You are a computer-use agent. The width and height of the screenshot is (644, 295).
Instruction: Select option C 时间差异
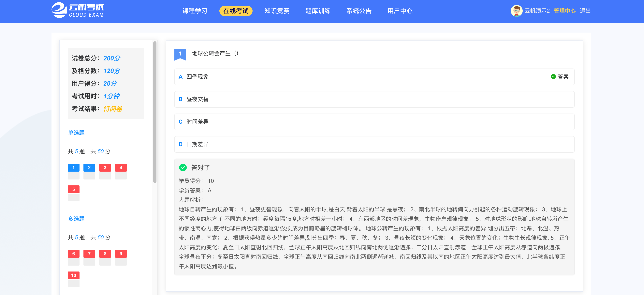[x=374, y=122]
